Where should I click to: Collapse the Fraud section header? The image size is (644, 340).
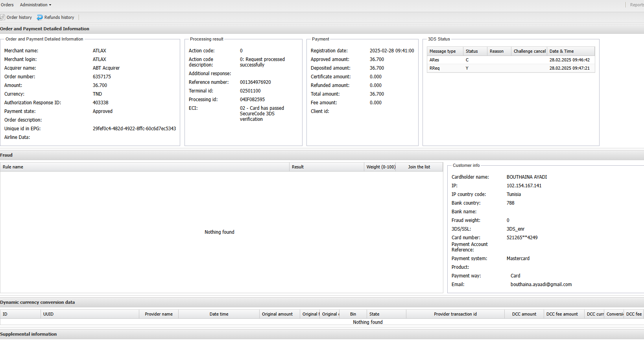coord(6,155)
